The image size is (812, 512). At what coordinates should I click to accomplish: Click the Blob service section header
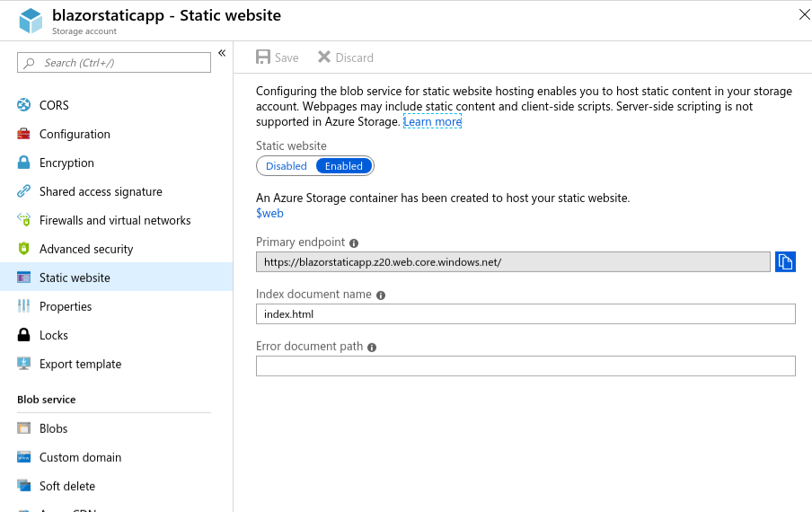[47, 400]
